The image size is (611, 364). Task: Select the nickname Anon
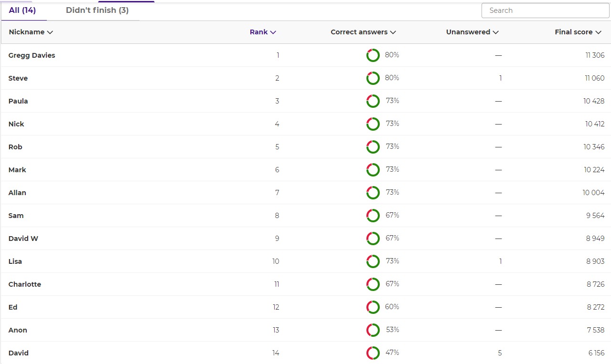point(18,330)
